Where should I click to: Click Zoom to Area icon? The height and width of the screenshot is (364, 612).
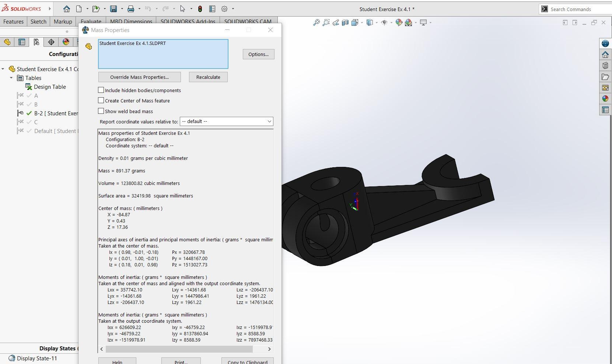pos(326,22)
